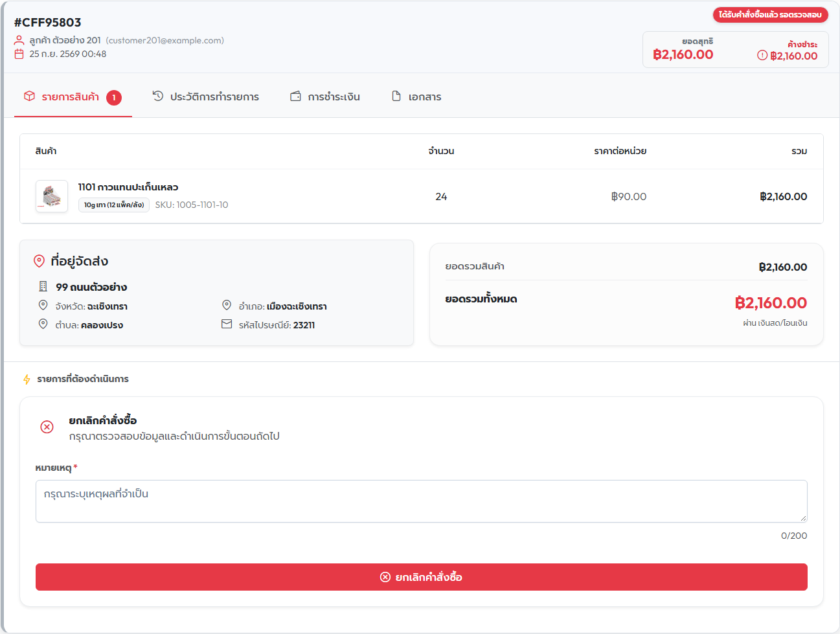Click the circled X icon beside the ยกเลิกคำสั่งซื้อ heading
The image size is (840, 634).
coord(47,427)
